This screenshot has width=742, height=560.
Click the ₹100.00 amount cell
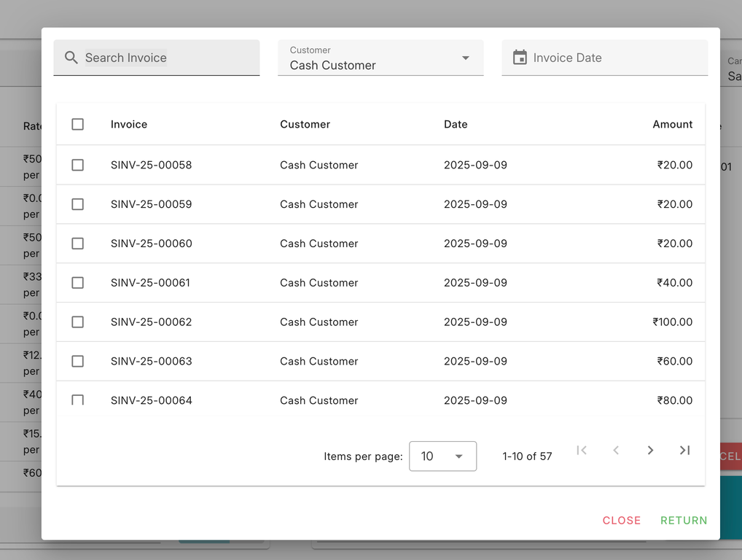[x=673, y=322]
